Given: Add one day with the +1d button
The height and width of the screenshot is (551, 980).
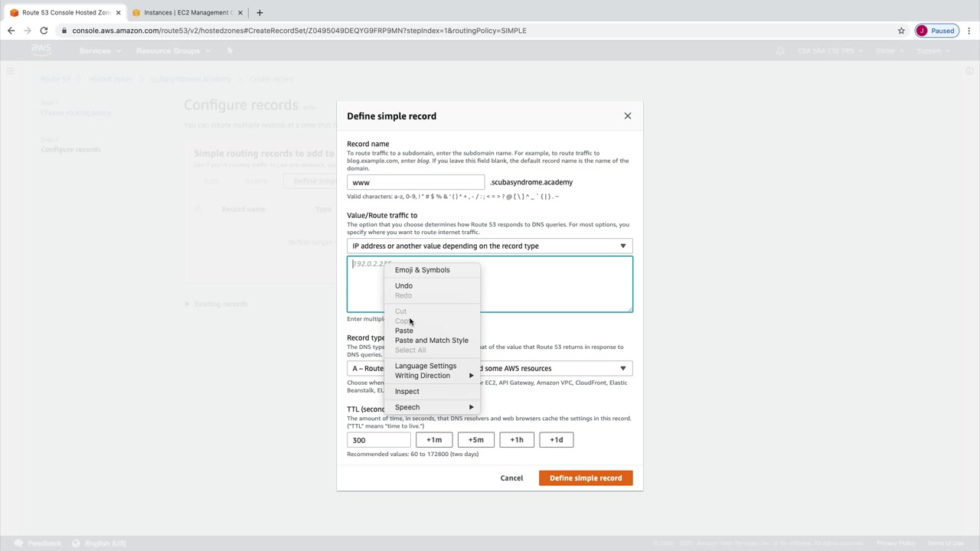Looking at the screenshot, I should [557, 440].
